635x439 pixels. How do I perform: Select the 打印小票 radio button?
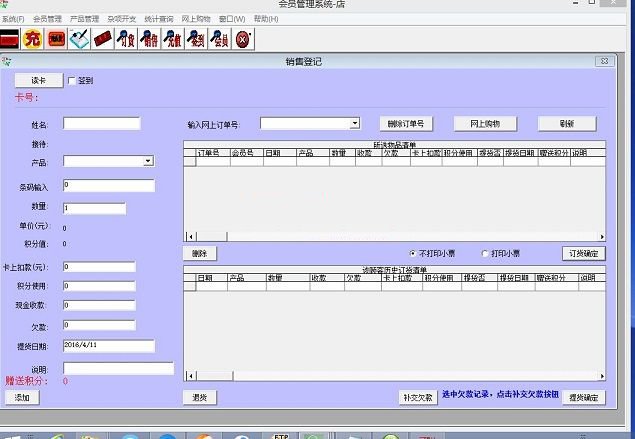pyautogui.click(x=485, y=253)
